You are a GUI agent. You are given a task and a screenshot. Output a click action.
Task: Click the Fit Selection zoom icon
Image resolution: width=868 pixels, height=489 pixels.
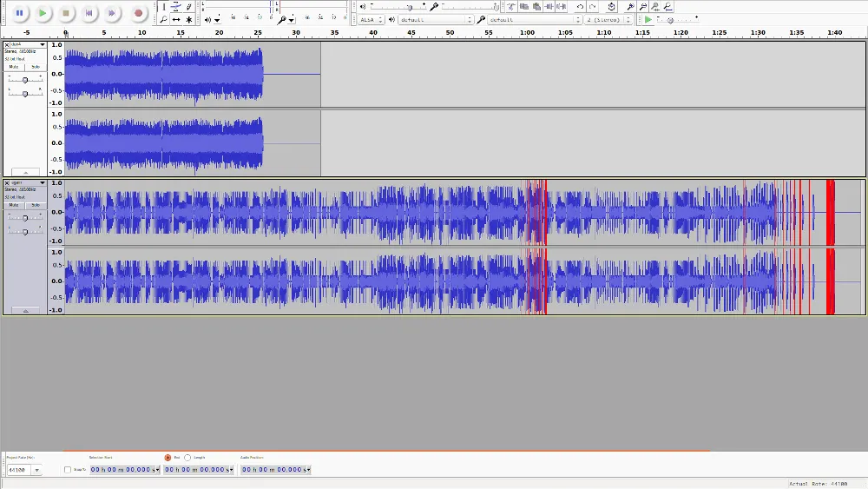655,7
